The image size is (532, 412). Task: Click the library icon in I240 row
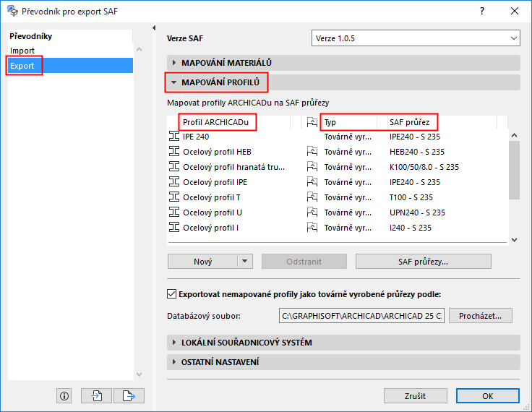click(x=312, y=228)
